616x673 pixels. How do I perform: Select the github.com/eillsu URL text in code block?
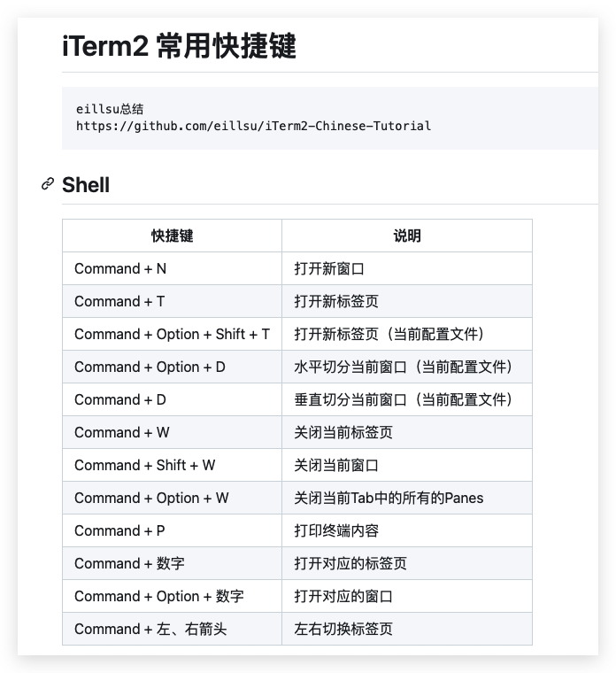253,126
